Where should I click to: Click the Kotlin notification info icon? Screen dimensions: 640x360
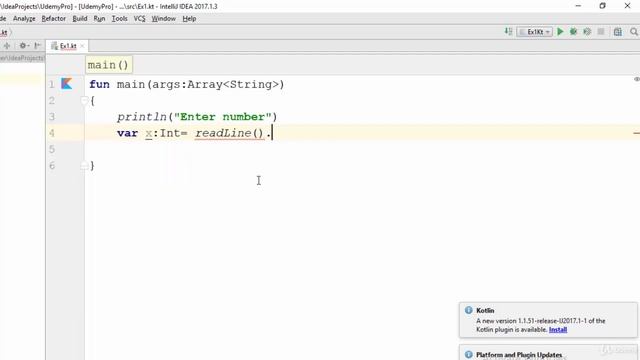click(469, 310)
